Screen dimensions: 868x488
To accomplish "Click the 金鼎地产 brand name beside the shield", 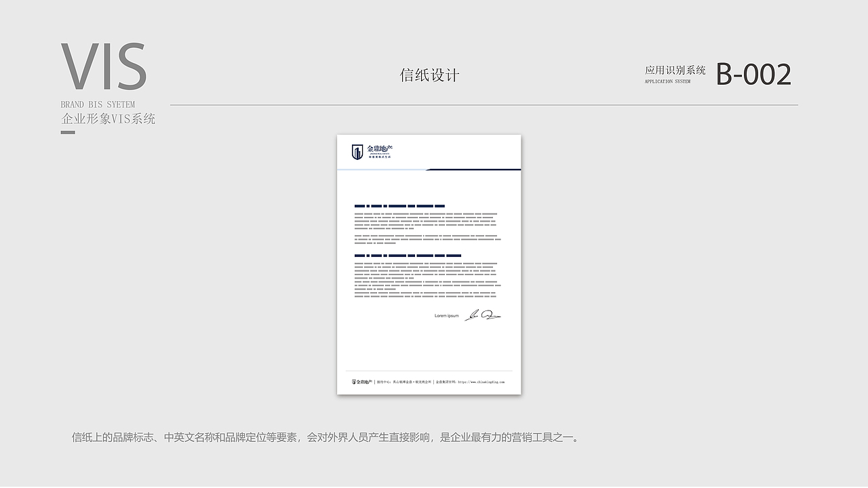I will (378, 148).
